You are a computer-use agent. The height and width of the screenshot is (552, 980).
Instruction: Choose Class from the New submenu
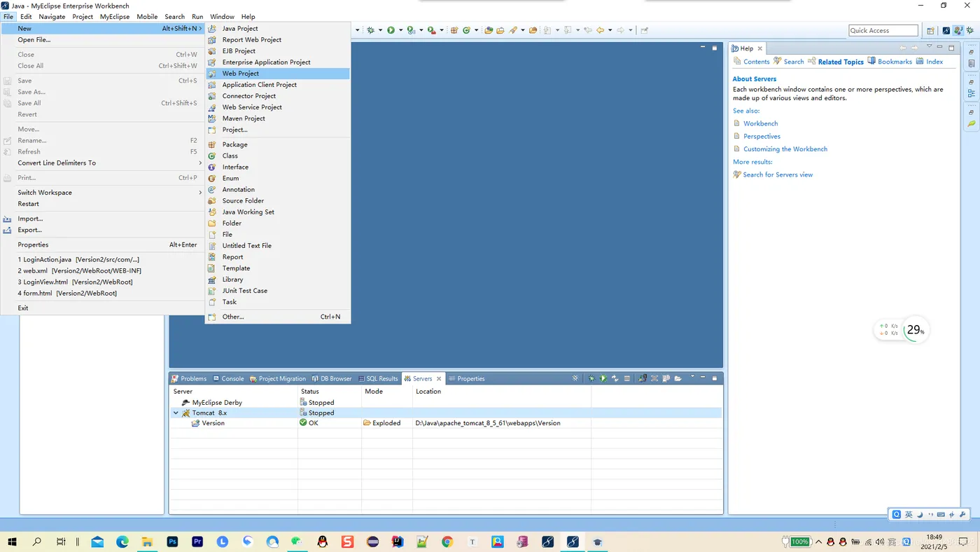coord(278,156)
